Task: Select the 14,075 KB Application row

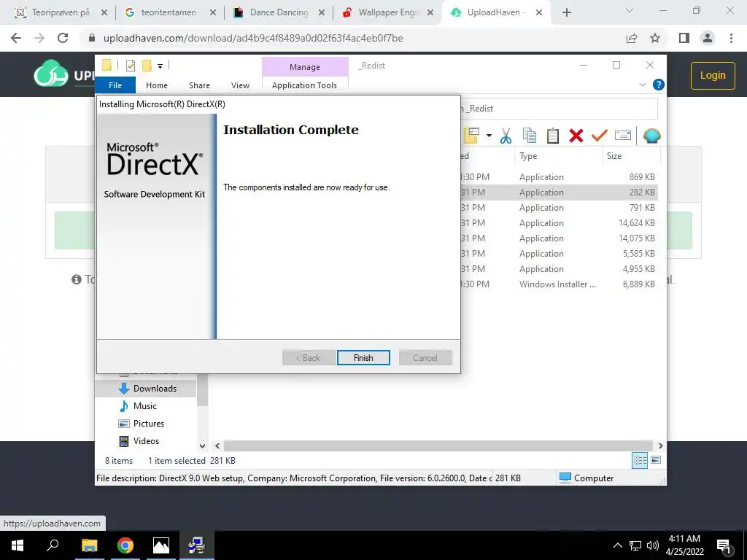Action: [x=560, y=238]
